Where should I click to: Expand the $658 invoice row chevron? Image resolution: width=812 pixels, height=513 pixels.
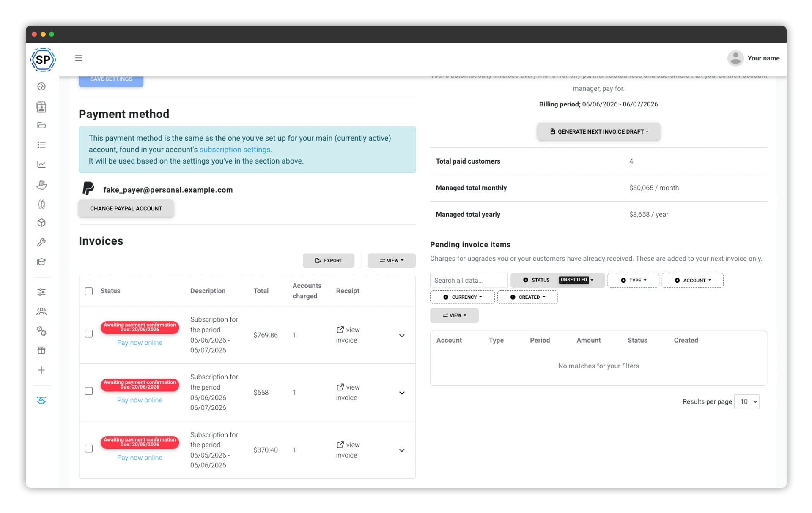(x=402, y=393)
